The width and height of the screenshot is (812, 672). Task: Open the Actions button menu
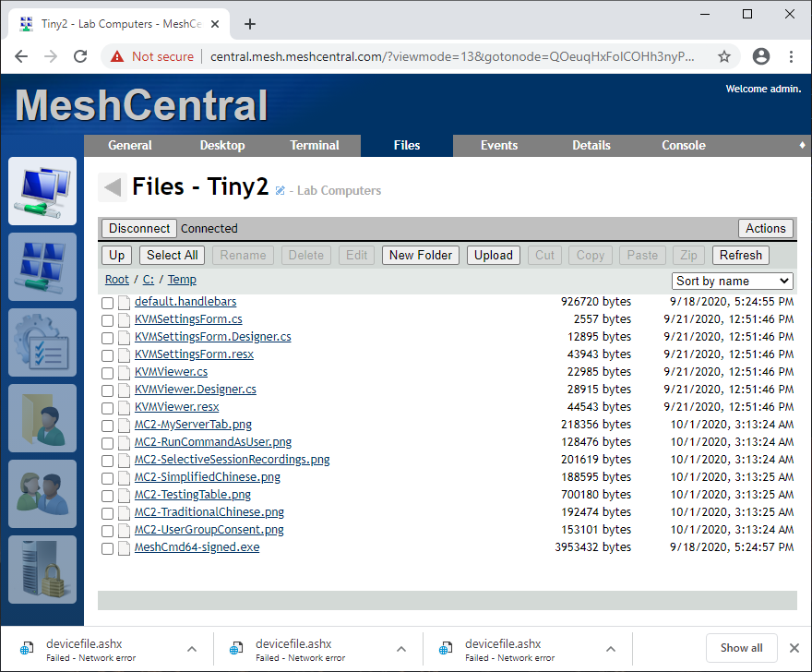pos(765,229)
